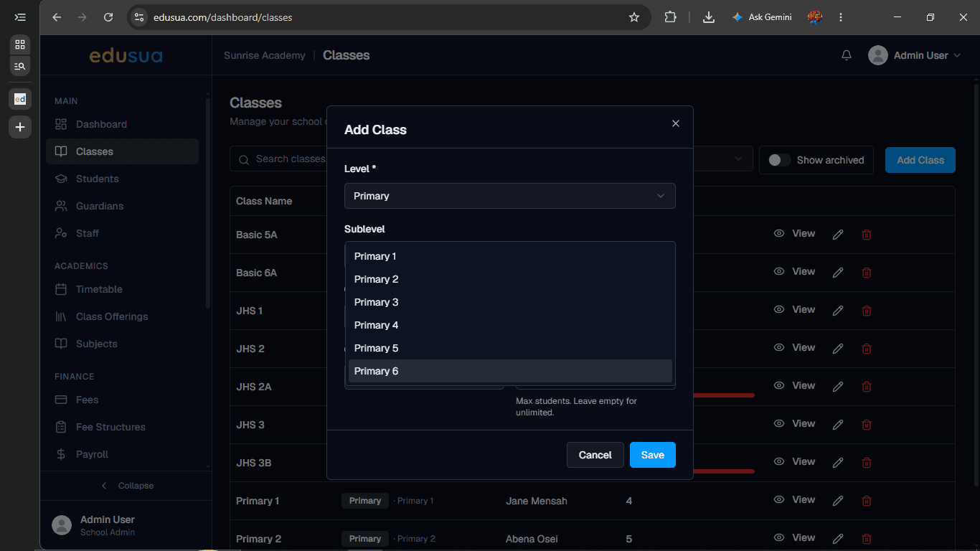Open the Students sidebar item

click(122, 179)
